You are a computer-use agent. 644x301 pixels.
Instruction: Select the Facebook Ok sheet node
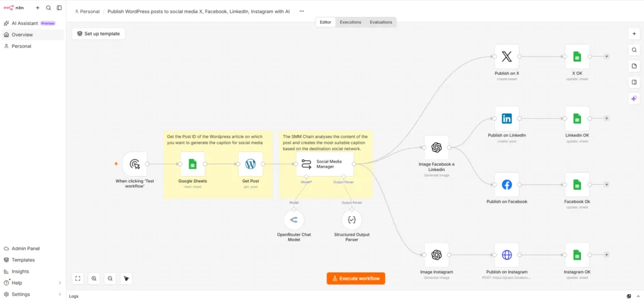pyautogui.click(x=577, y=185)
